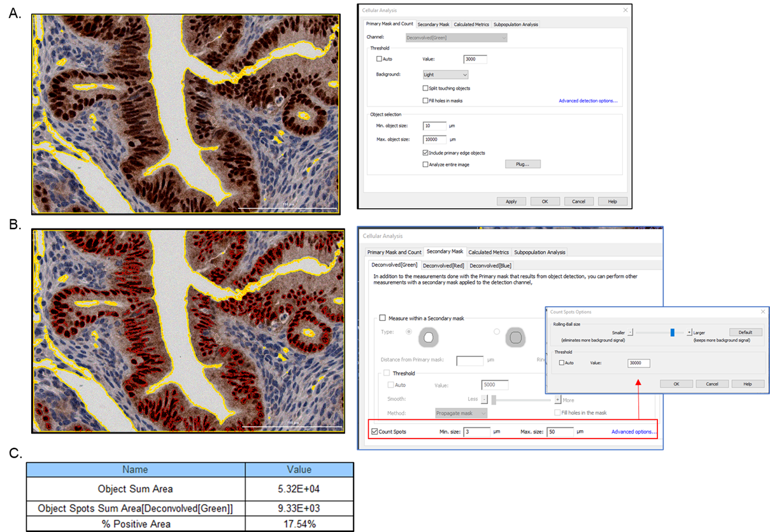Click the Max. object size input field
The height and width of the screenshot is (532, 770).
click(x=435, y=139)
